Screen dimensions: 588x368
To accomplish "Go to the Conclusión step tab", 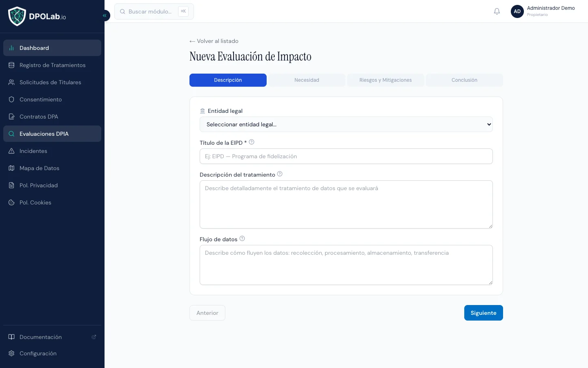I will [464, 80].
